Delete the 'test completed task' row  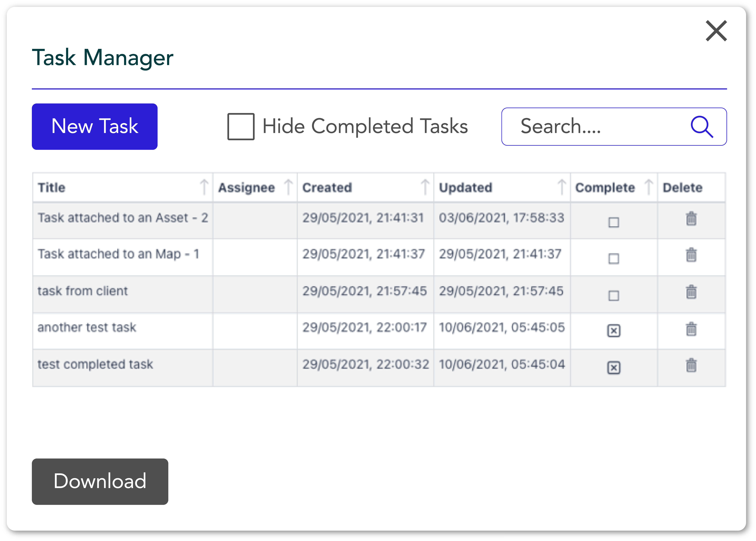point(691,365)
